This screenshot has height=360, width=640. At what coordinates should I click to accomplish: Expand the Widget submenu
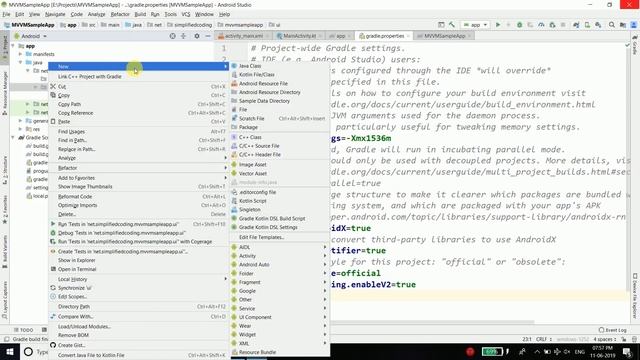coord(280,335)
